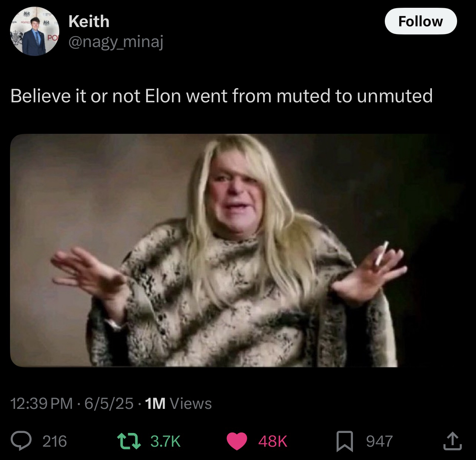Viewport: 476px width, 460px height.
Task: Click the word unmuted in the tweet
Action: 395,96
